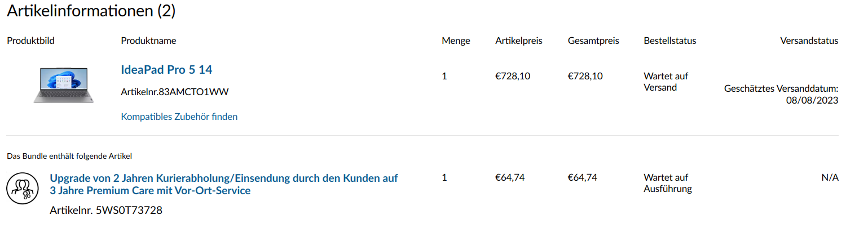This screenshot has height=237, width=868.
Task: Click the Gesamtpreis column header
Action: point(593,41)
